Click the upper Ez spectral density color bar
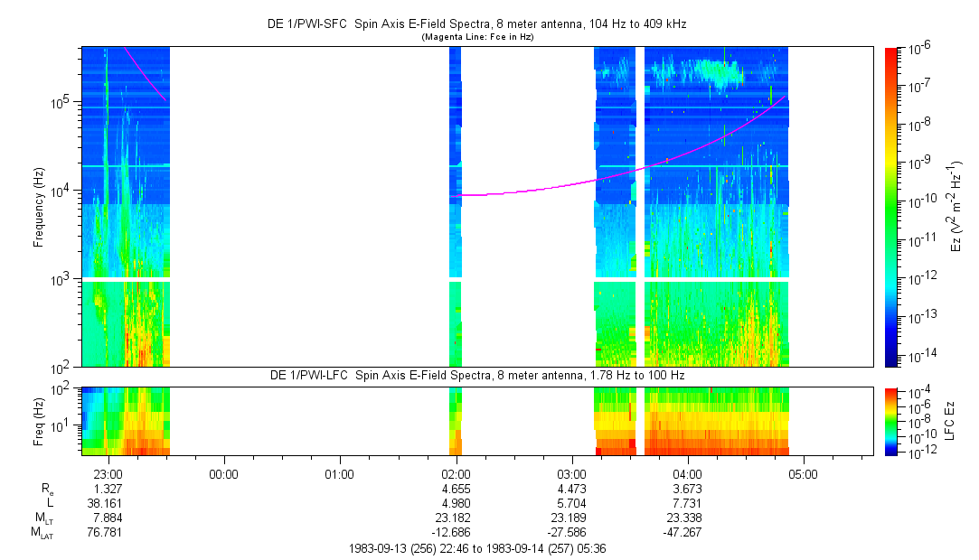The height and width of the screenshot is (560, 979). 891,207
